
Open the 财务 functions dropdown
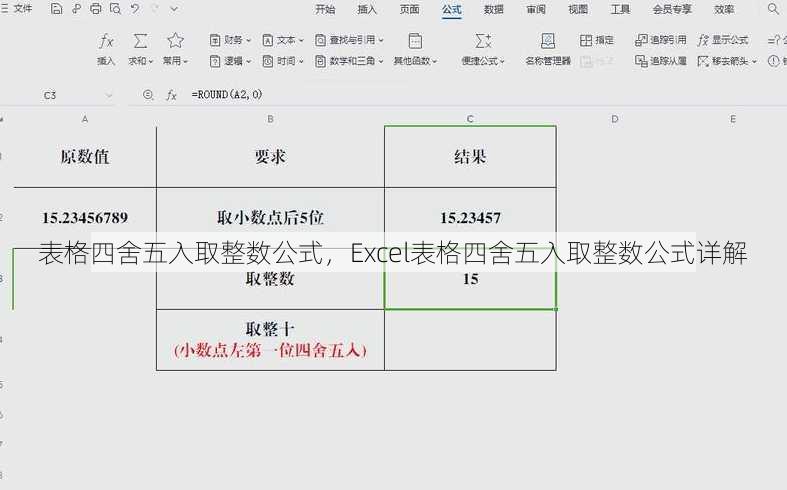coord(230,40)
